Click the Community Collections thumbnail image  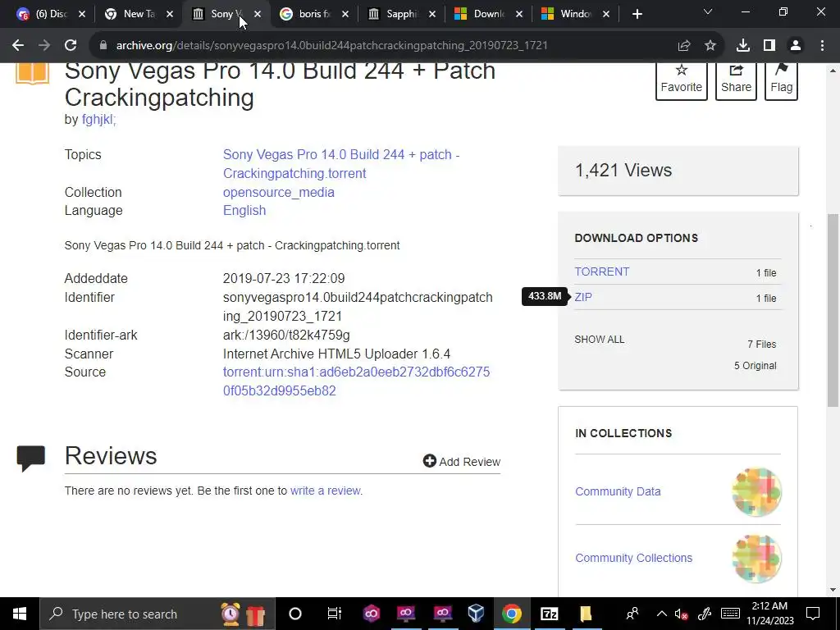756,558
